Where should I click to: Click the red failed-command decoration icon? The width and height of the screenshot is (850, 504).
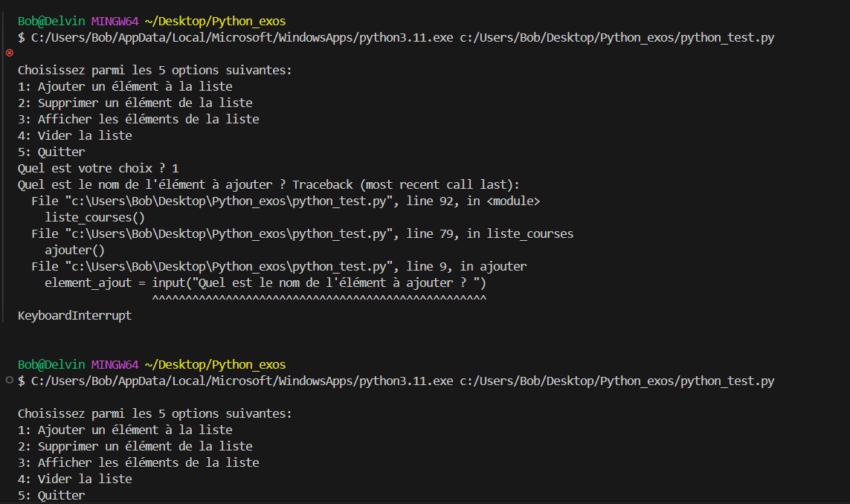9,53
